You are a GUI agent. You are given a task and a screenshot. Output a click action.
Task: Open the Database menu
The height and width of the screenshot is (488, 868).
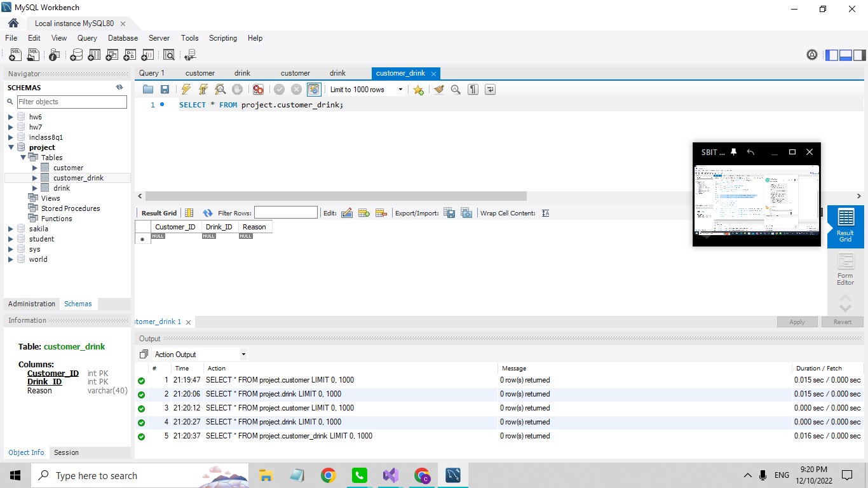(x=123, y=38)
